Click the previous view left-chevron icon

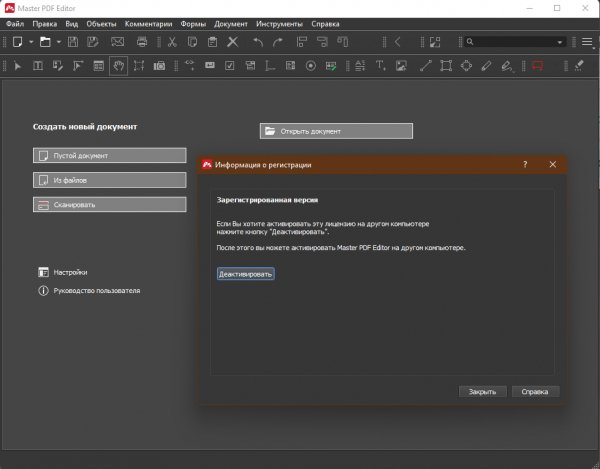(398, 42)
